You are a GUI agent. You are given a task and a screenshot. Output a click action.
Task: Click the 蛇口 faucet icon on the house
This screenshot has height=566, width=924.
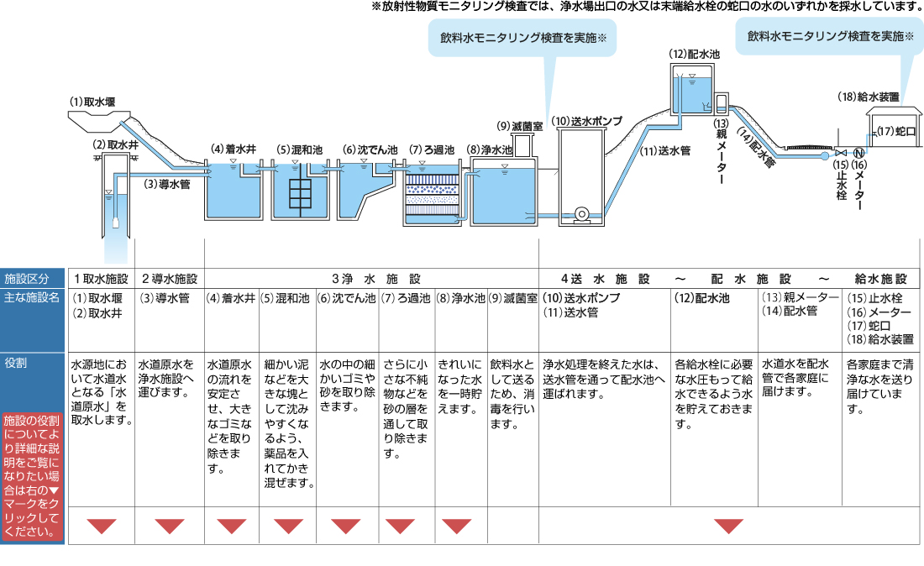click(x=876, y=133)
